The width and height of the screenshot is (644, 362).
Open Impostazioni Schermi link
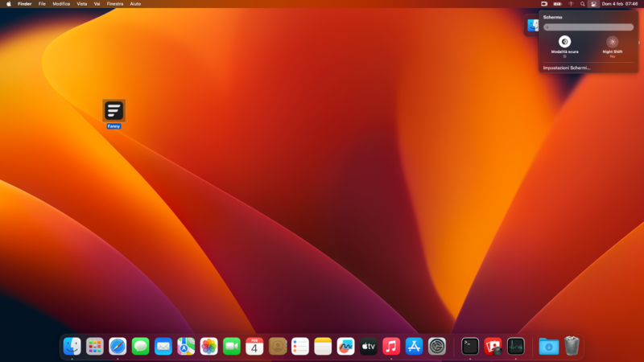(567, 68)
